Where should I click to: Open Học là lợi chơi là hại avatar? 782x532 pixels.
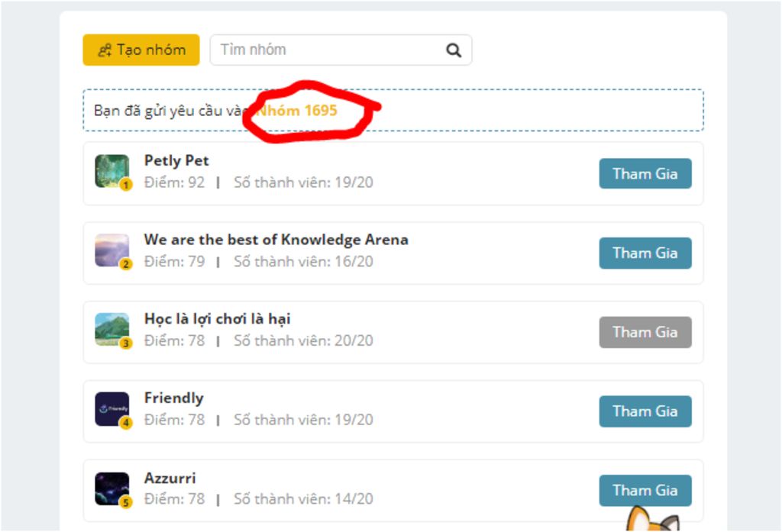point(111,330)
